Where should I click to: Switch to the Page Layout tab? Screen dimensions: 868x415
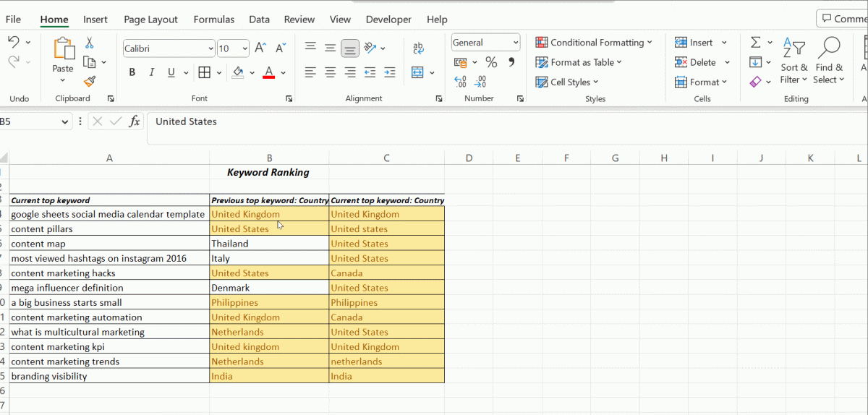[x=150, y=20]
